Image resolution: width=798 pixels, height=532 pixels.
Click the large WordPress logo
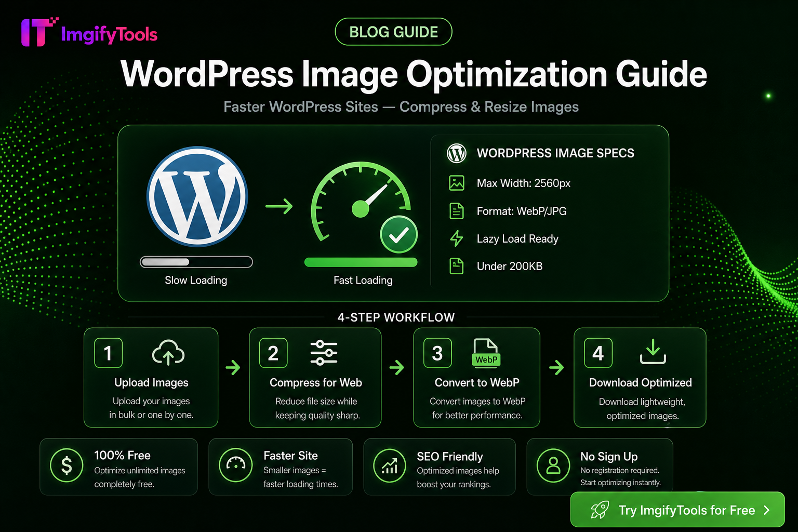197,196
